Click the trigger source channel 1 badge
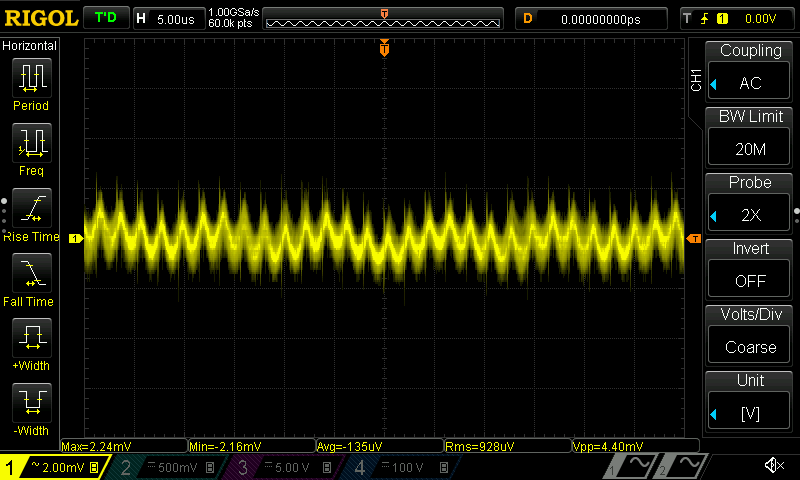The image size is (800, 480). pyautogui.click(x=722, y=19)
